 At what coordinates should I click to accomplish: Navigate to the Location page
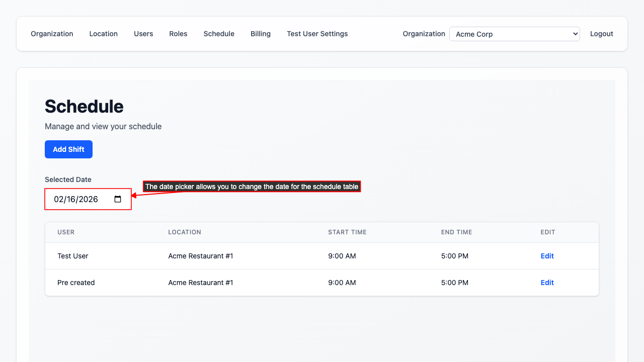(103, 34)
